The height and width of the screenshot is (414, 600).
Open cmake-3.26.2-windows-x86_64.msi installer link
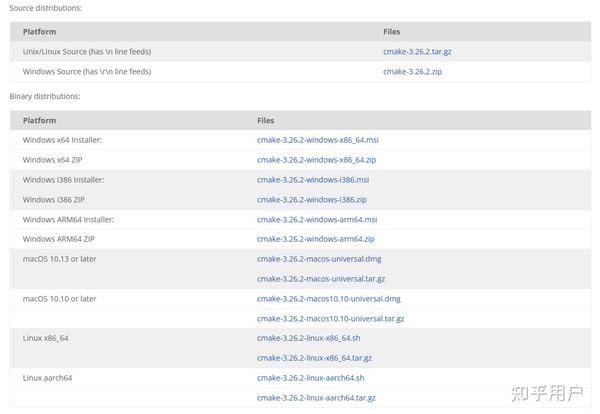(317, 140)
